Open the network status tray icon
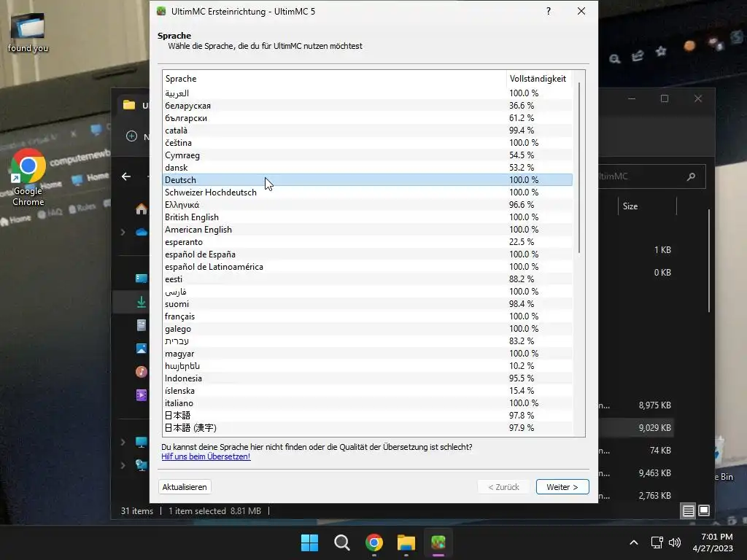Viewport: 747px width, 560px height. (x=657, y=542)
